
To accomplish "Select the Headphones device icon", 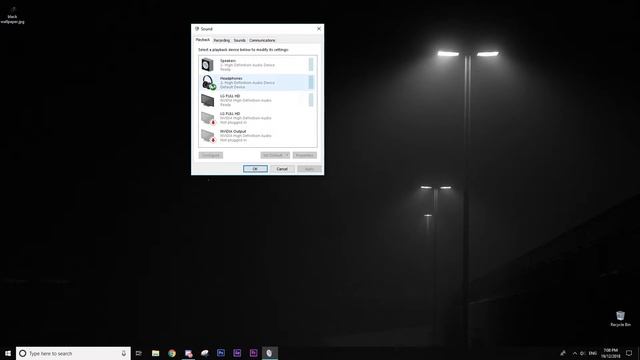I will click(x=209, y=82).
